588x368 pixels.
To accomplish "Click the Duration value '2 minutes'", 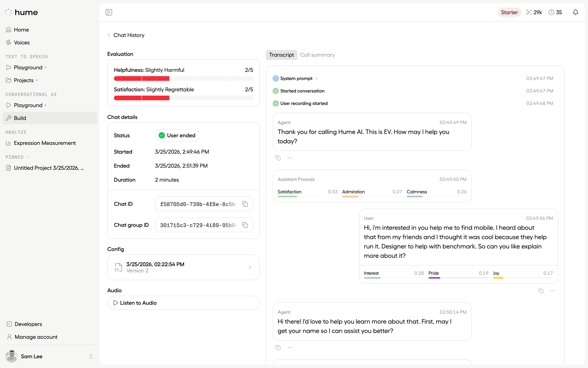I will coord(167,180).
